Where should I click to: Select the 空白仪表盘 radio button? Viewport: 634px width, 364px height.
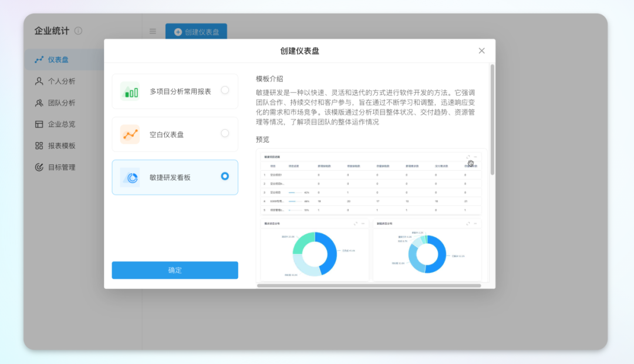(x=225, y=133)
